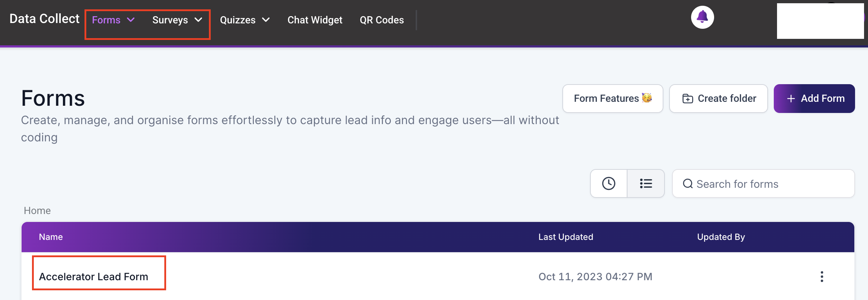Viewport: 868px width, 300px height.
Task: Expand the Forms dropdown chevron
Action: point(131,20)
